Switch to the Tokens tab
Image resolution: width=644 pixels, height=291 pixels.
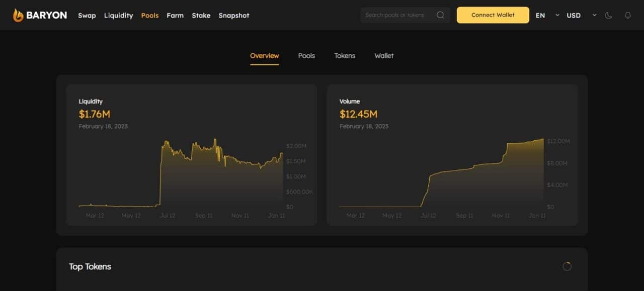point(345,56)
